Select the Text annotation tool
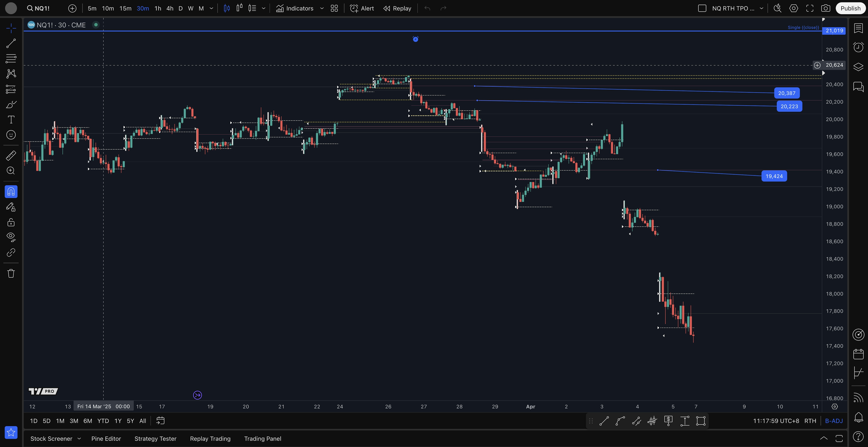The width and height of the screenshot is (868, 447). coord(11,119)
